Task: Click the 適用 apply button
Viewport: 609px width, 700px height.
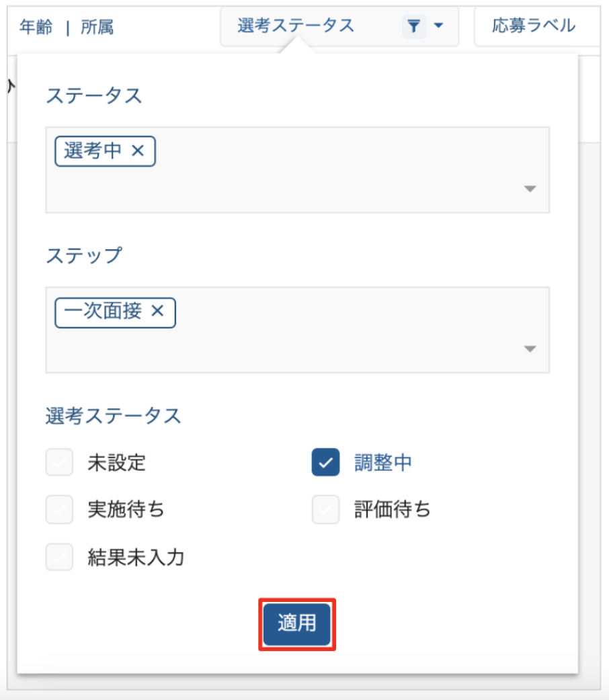Action: pos(296,625)
